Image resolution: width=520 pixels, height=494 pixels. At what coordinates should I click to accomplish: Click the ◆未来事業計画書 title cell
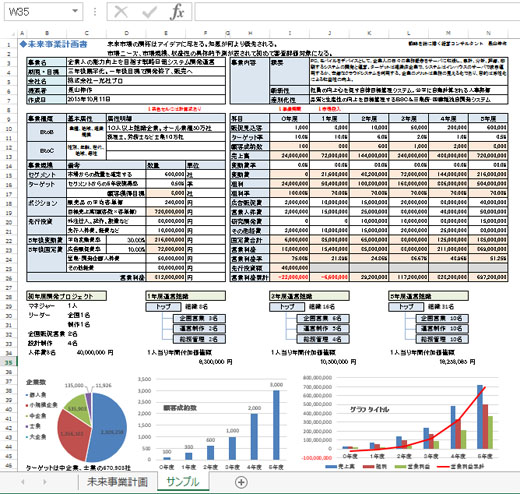click(x=54, y=44)
